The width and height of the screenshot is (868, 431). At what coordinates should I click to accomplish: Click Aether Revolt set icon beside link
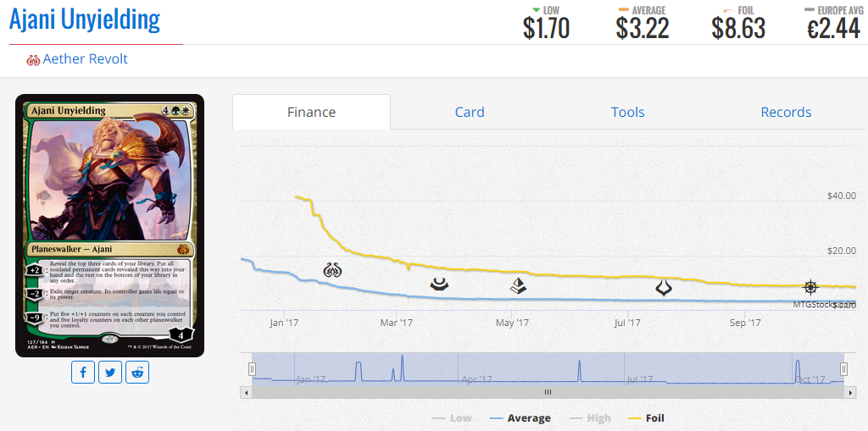33,60
